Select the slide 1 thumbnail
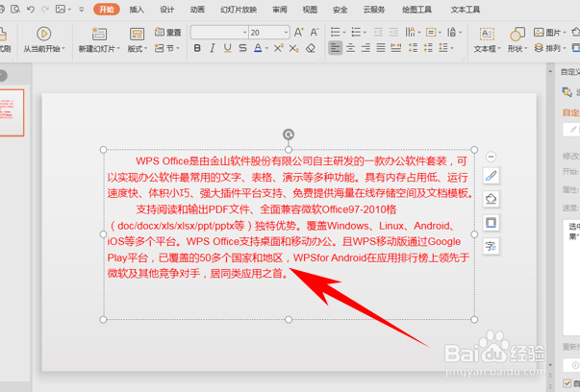This screenshot has height=392, width=580. pyautogui.click(x=12, y=112)
